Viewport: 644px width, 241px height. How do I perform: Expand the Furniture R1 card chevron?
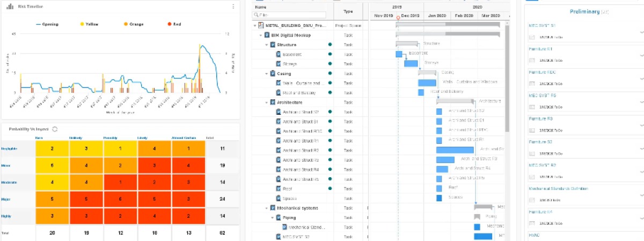coord(642,55)
